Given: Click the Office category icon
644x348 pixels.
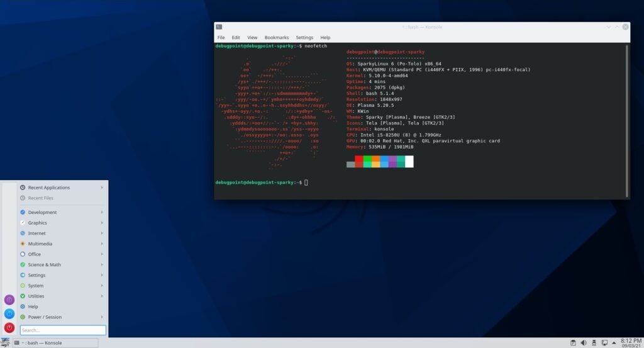Looking at the screenshot, I should point(23,254).
